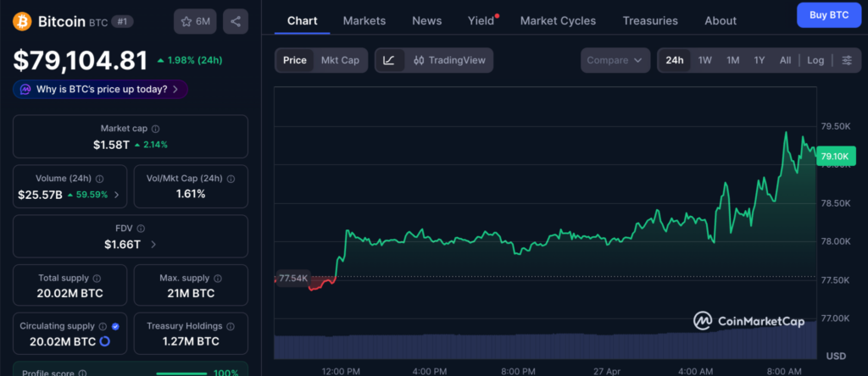
Task: Expand the Volume (24h) details arrow
Action: (116, 194)
